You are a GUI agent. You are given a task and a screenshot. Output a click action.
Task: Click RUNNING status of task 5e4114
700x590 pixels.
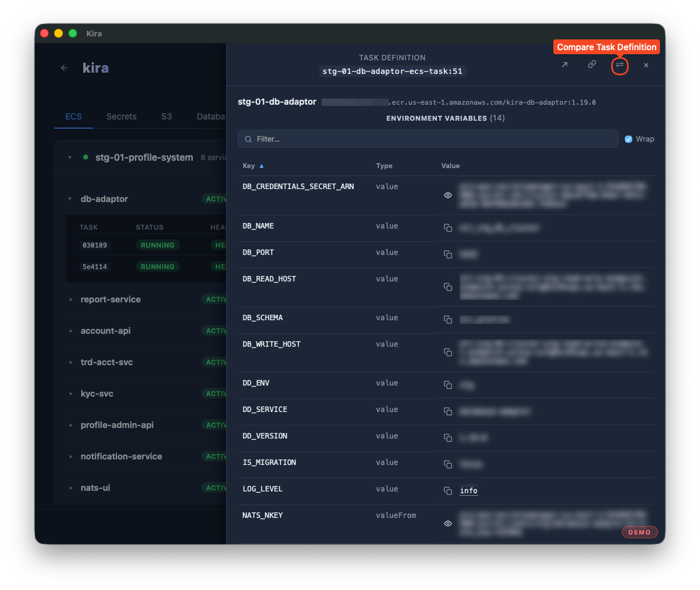coord(158,267)
